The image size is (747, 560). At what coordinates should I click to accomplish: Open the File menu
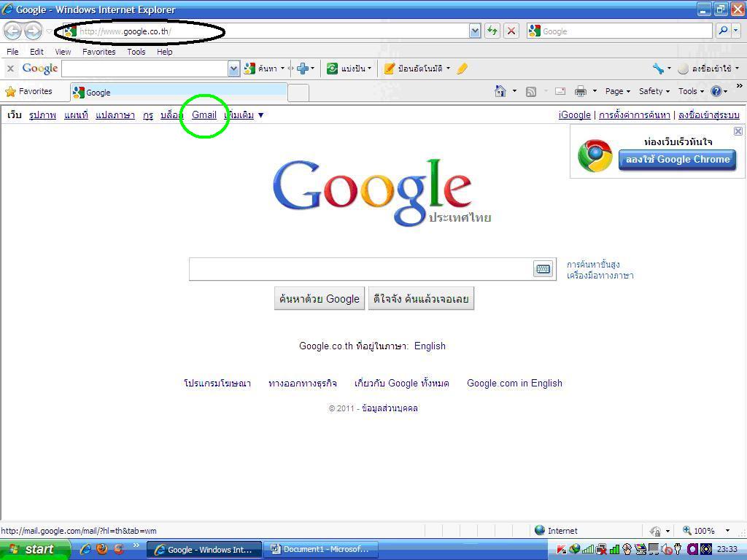coord(12,52)
